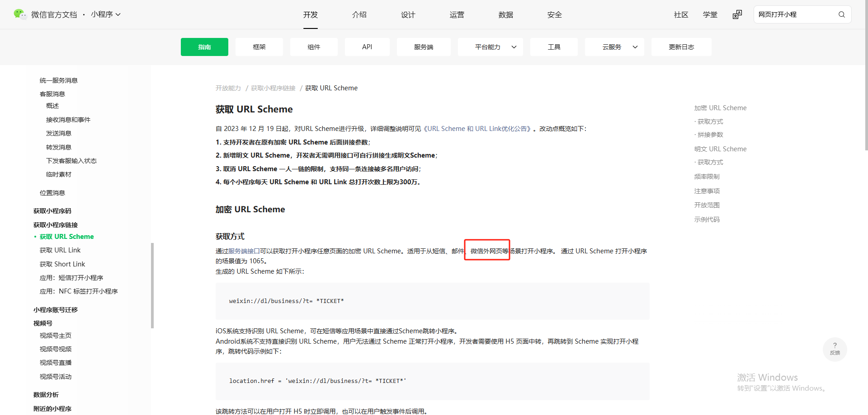Open 临时素材 in sidebar
The image size is (868, 415).
point(59,174)
